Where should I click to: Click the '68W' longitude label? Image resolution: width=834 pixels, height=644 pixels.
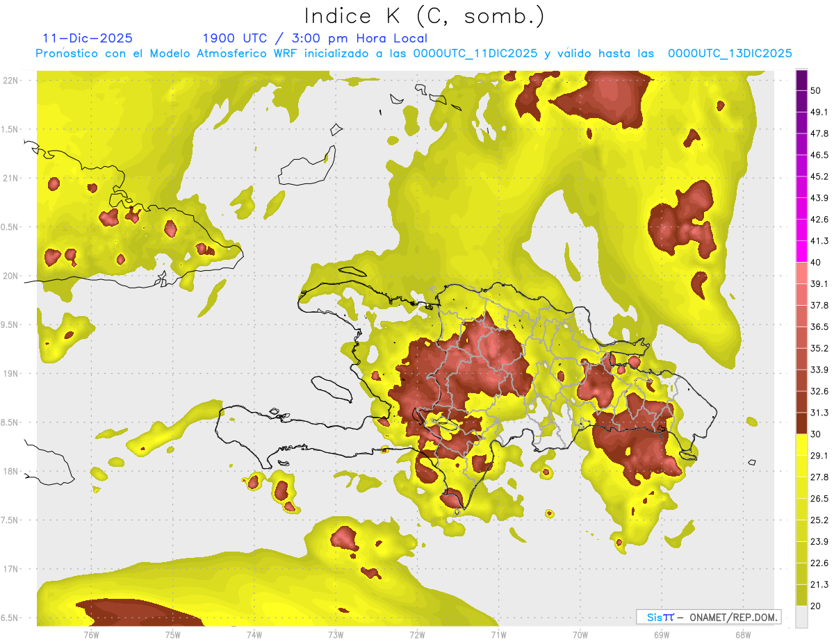743,635
